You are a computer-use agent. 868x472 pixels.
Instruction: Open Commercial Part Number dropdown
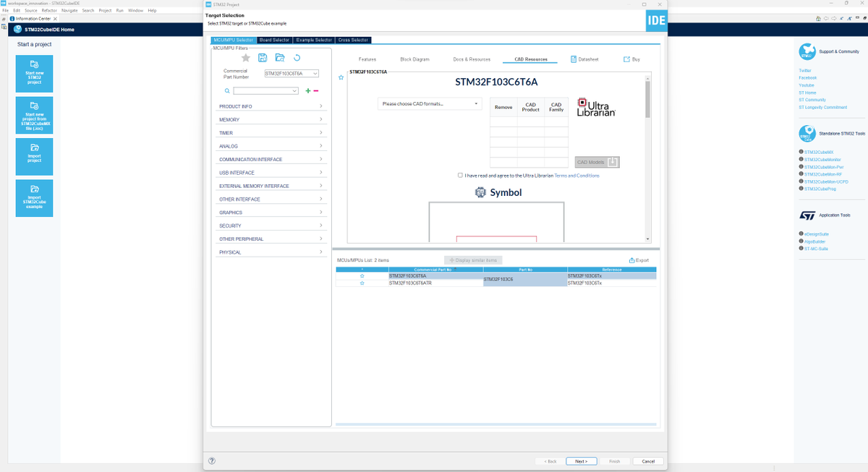pos(315,74)
